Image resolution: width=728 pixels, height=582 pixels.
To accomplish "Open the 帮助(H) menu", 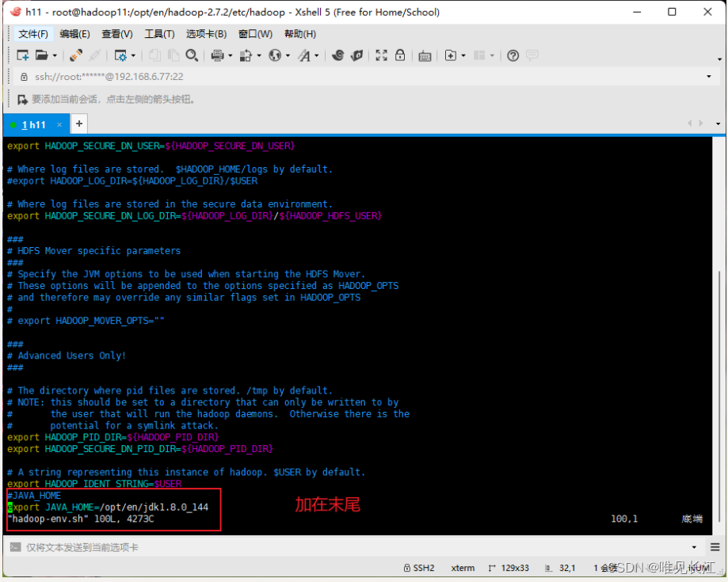I will point(300,34).
